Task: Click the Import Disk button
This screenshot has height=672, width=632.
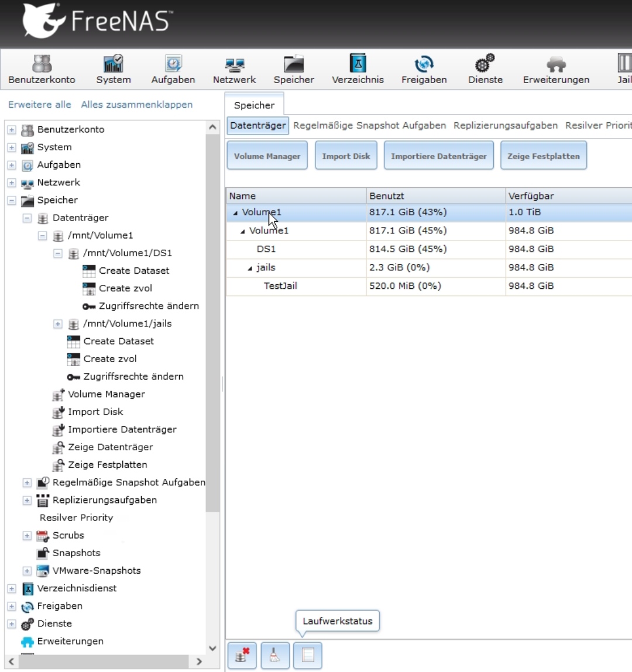Action: click(x=346, y=156)
